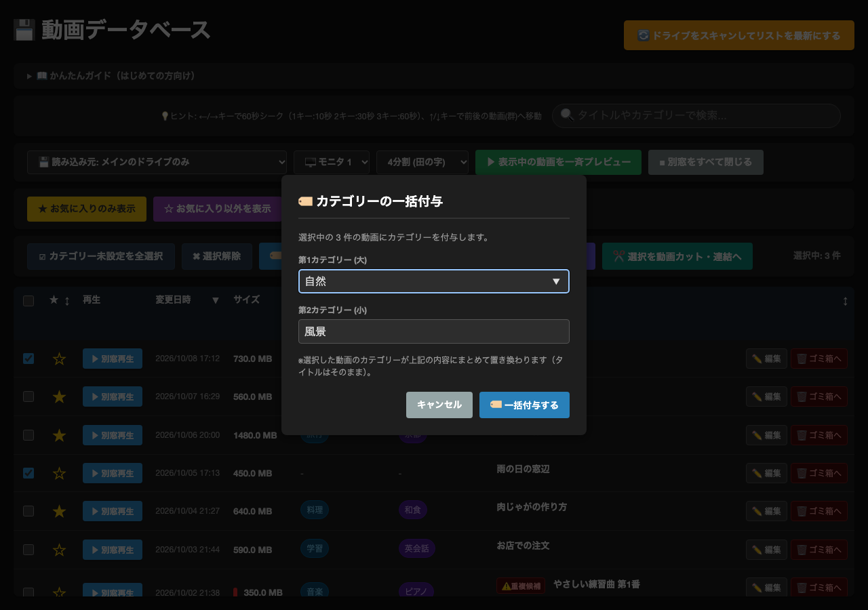
Task: Open 雨の日の窓辺 in a separate window with 別窓再生
Action: 113,473
